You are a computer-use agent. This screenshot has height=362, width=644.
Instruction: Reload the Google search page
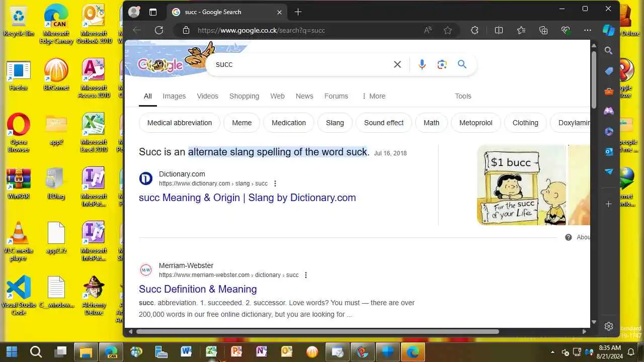pyautogui.click(x=159, y=30)
